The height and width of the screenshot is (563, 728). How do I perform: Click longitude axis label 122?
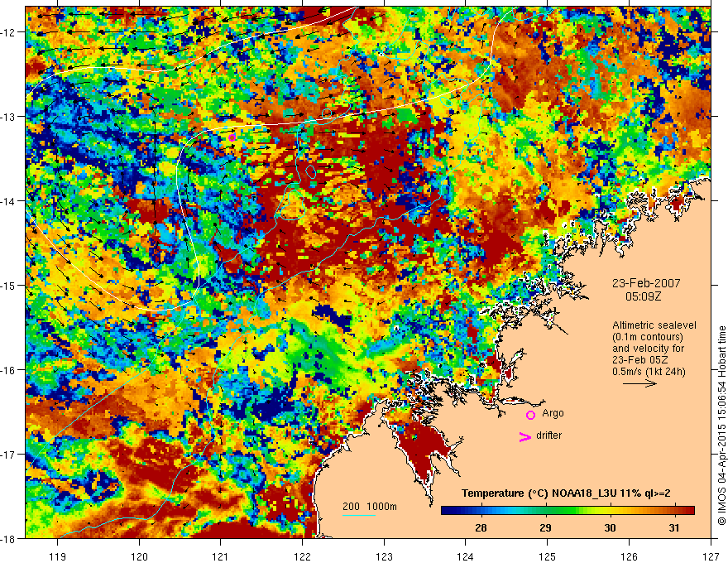(x=302, y=556)
